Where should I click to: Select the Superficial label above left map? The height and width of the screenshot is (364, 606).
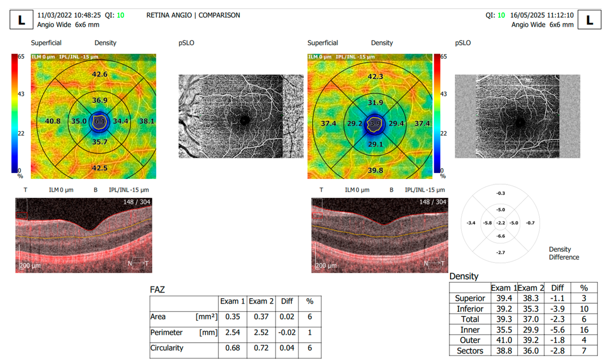(x=46, y=43)
